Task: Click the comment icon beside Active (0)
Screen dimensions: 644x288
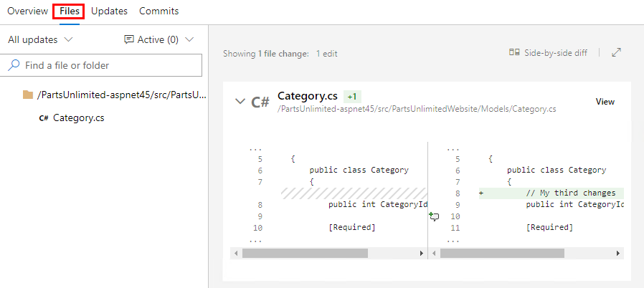Action: point(129,40)
